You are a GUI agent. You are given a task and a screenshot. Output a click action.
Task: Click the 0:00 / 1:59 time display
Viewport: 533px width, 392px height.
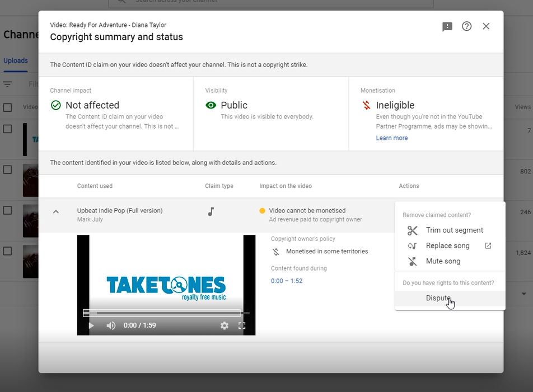[x=140, y=325]
